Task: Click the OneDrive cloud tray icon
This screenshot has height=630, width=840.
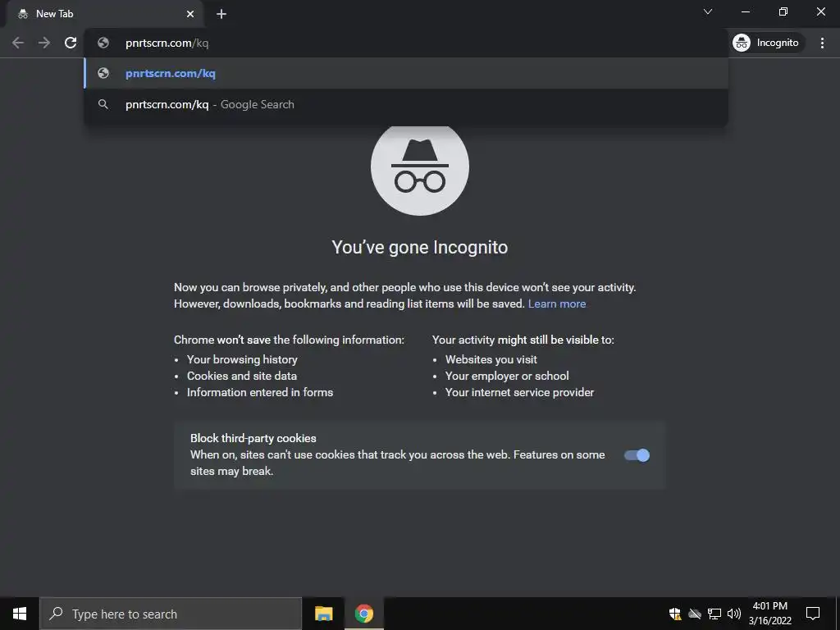Action: click(695, 614)
